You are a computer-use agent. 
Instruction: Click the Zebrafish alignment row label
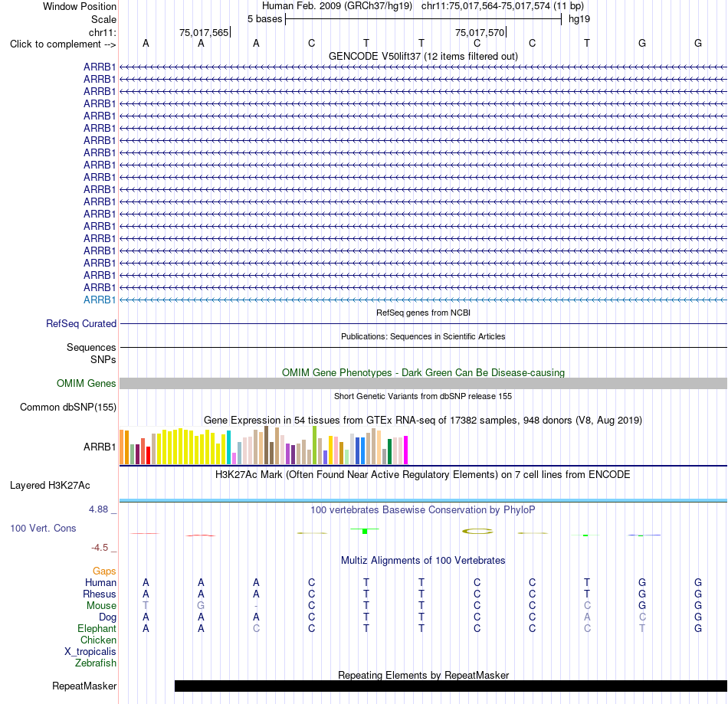click(x=96, y=663)
